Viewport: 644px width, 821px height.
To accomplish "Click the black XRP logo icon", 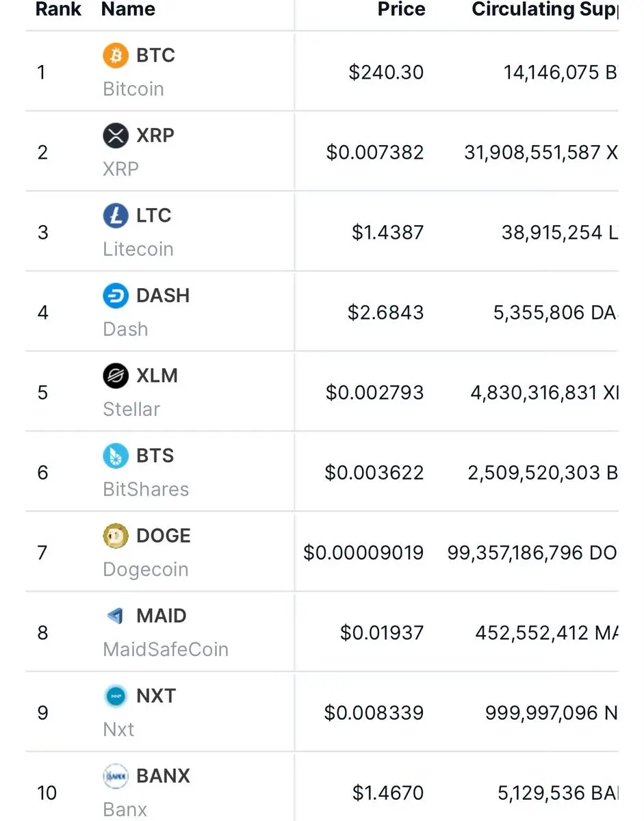I will (116, 135).
